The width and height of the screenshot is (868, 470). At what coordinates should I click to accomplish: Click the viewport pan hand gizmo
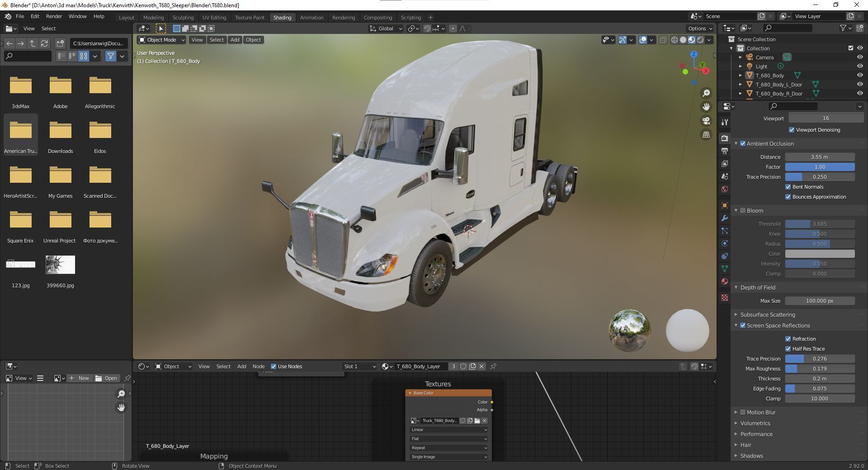(706, 107)
